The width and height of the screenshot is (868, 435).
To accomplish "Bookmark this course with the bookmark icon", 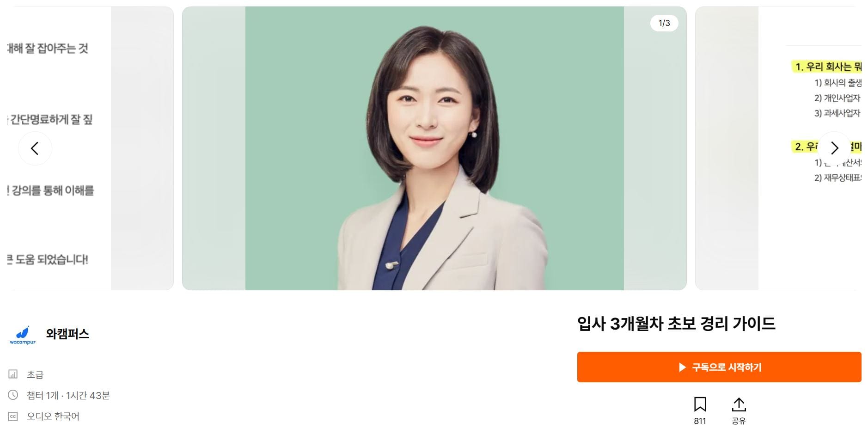I will pyautogui.click(x=700, y=404).
